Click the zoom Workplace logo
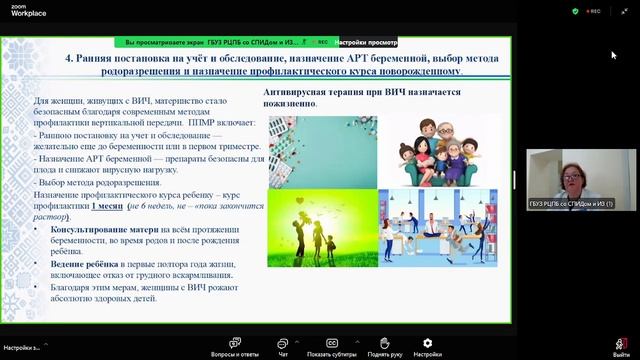The width and height of the screenshot is (640, 360). 29,11
